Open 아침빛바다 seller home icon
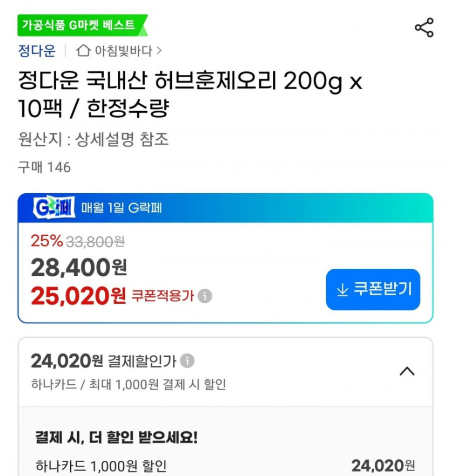This screenshot has width=451, height=476. (83, 51)
